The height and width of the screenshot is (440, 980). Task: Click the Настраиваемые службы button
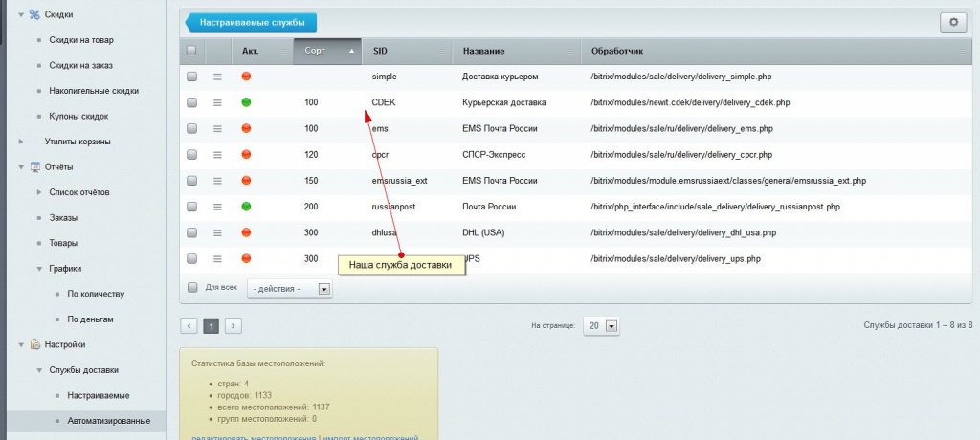252,23
